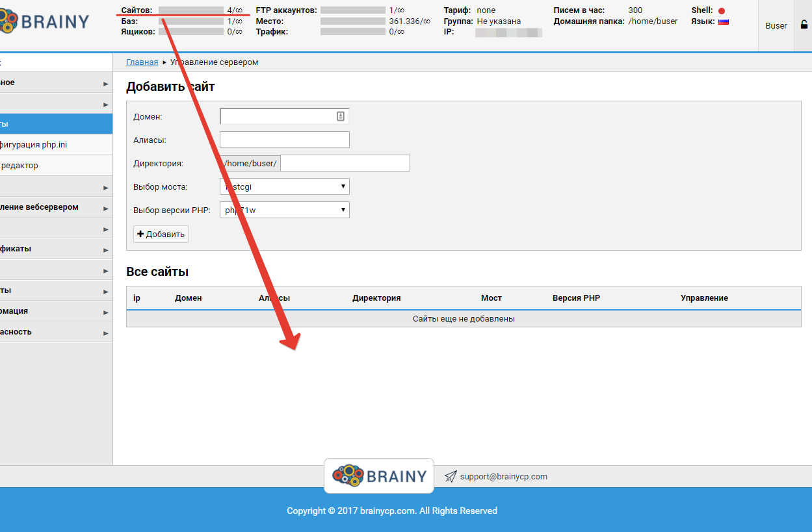This screenshot has height=532, width=812.
Task: Open the Выбор версии PHP dropdown
Action: (285, 210)
